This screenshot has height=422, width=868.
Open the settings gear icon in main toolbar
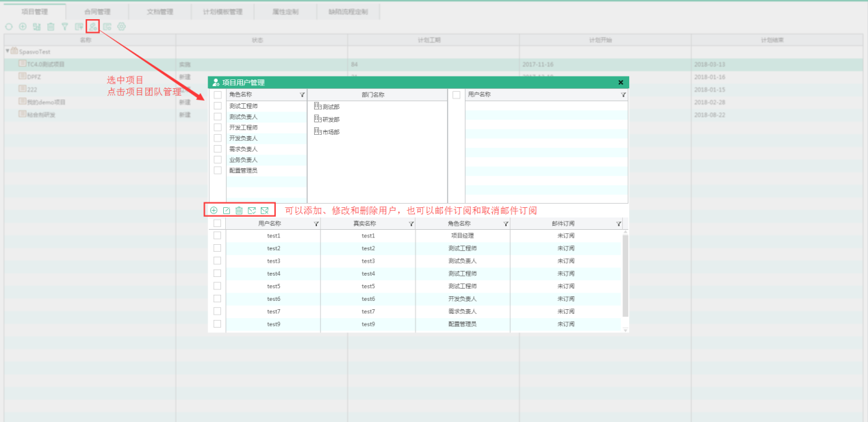coord(122,27)
